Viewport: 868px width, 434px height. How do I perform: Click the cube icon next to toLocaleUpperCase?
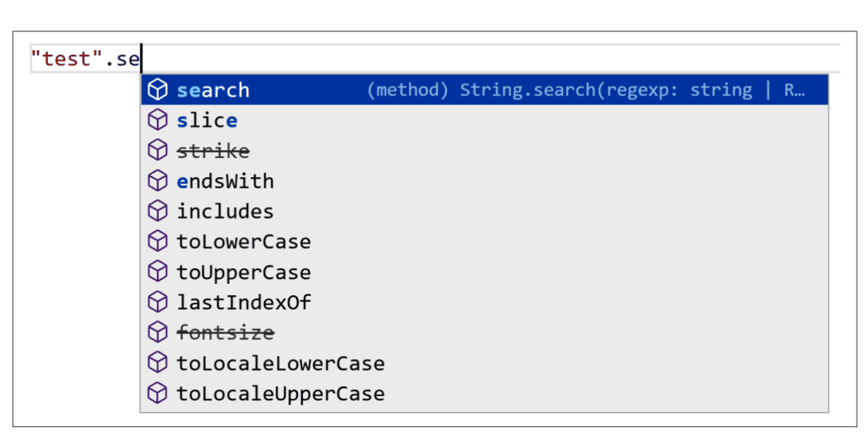click(x=158, y=393)
